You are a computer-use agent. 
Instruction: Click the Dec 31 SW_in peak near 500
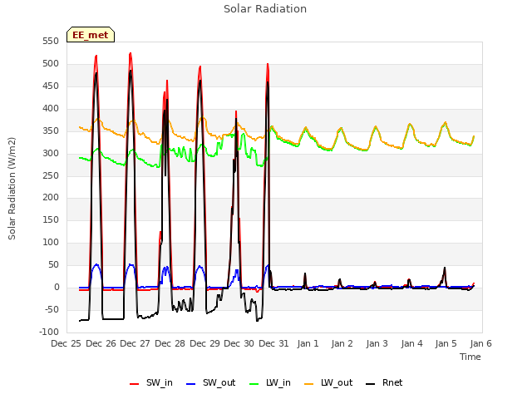click(268, 65)
